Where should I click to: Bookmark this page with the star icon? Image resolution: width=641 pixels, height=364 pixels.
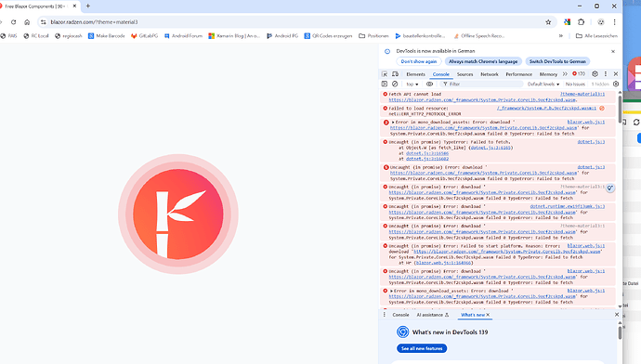pos(548,22)
